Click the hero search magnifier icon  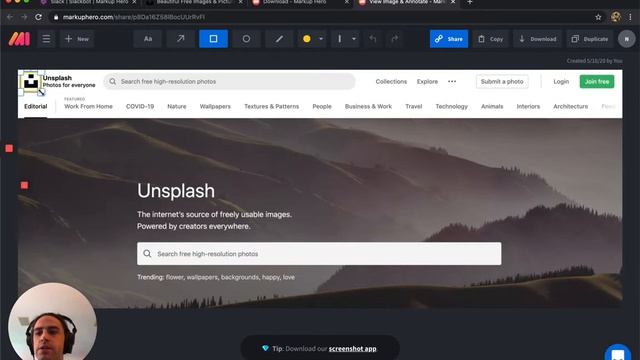147,254
